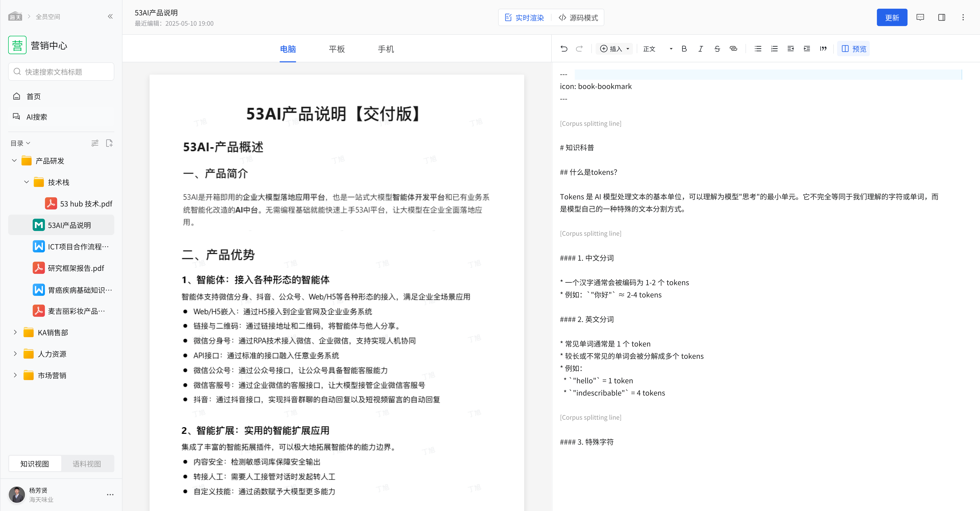Insert a numbered list
Viewport: 980px width, 511px height.
click(774, 49)
